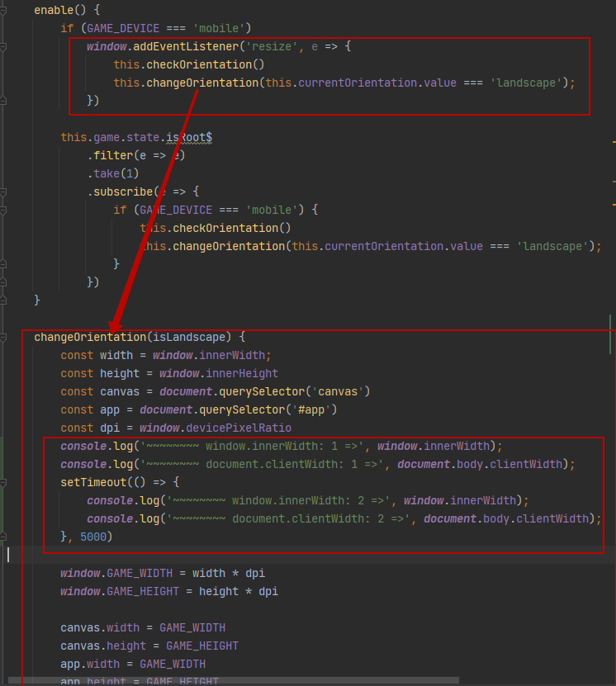Click checkOrientation inside the resize listener

(199, 64)
